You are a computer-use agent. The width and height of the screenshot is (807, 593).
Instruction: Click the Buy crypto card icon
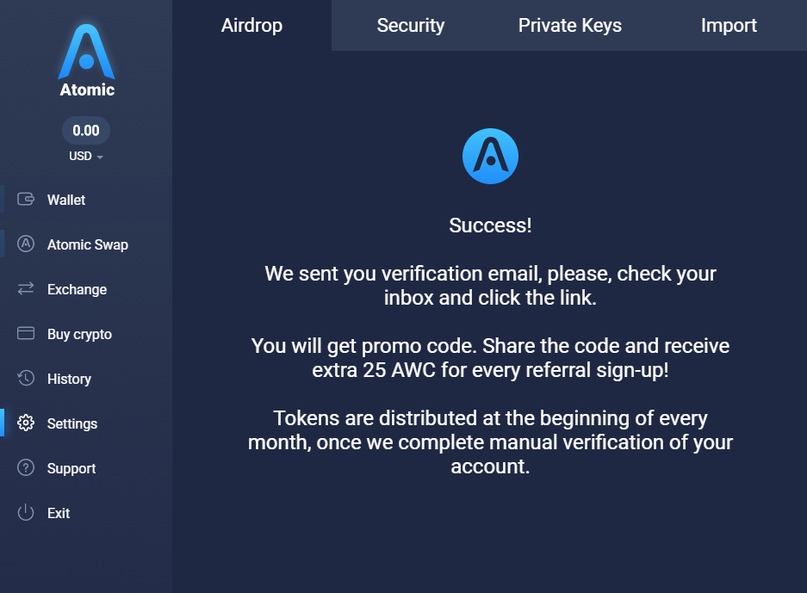26,334
